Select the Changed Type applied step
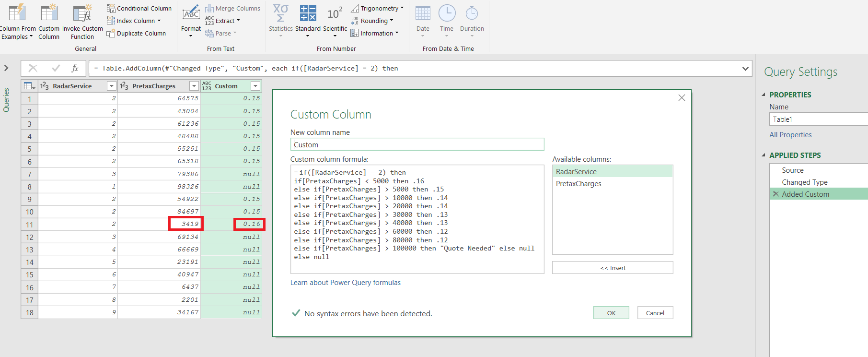Screen dimensions: 868x357 [x=819, y=182]
